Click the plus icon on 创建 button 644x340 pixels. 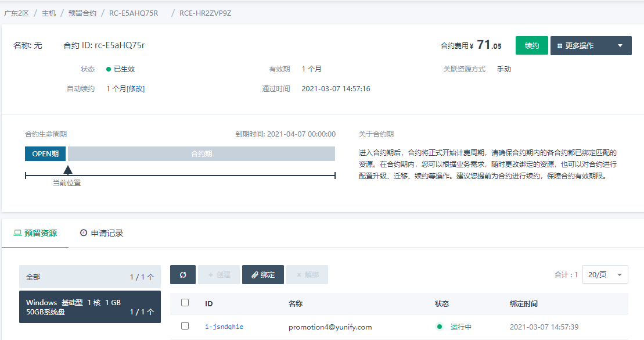coord(210,274)
